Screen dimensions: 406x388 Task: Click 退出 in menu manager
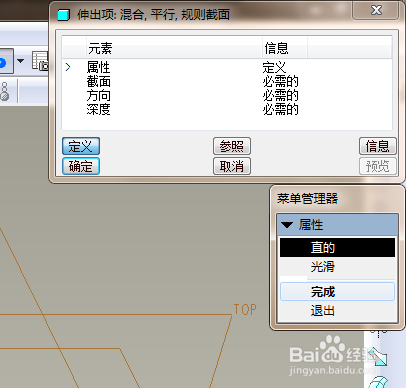tap(337, 311)
